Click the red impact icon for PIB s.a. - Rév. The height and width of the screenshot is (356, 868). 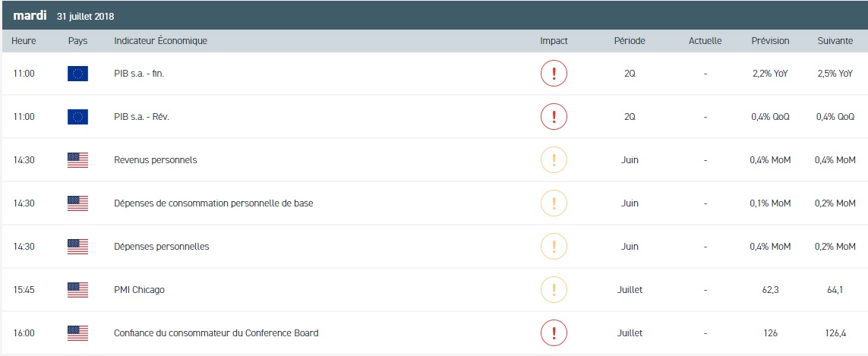[554, 117]
